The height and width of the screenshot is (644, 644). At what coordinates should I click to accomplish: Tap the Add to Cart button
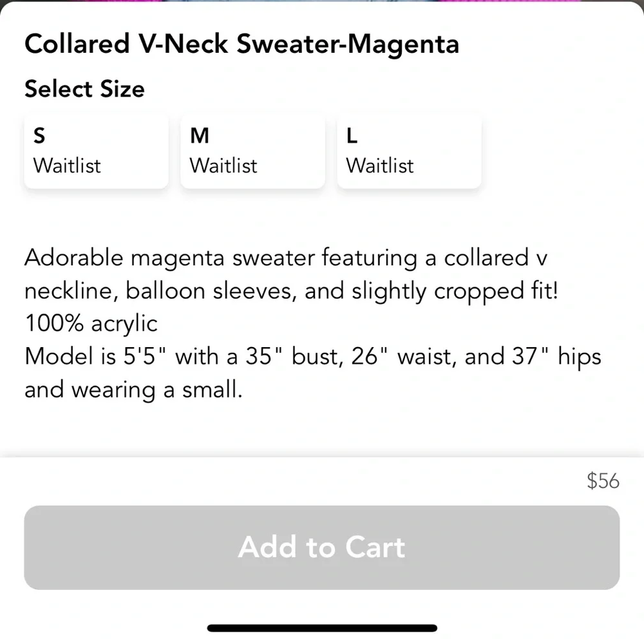[322, 547]
